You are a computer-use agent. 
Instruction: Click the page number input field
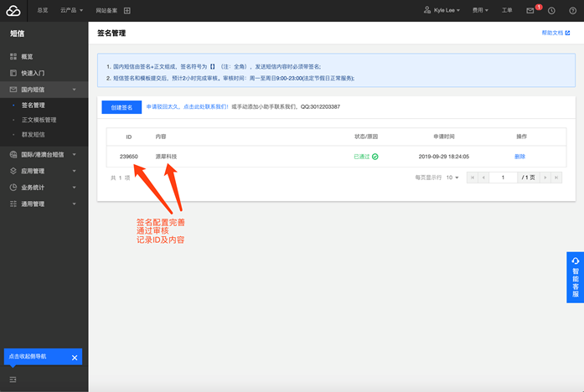pos(503,178)
